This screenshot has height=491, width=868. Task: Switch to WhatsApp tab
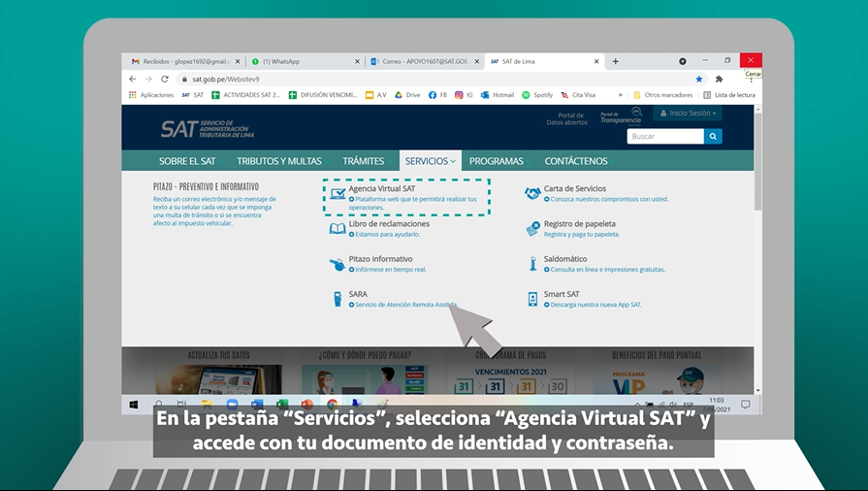[x=305, y=61]
